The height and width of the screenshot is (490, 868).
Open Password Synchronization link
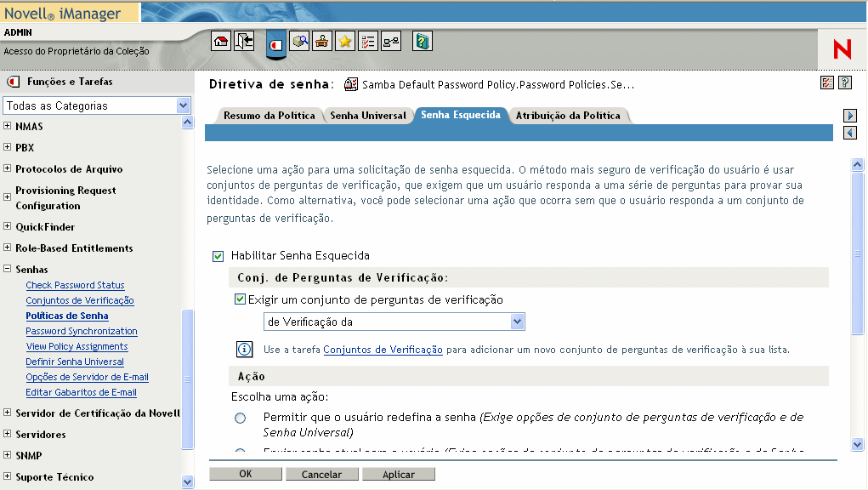[x=82, y=331]
